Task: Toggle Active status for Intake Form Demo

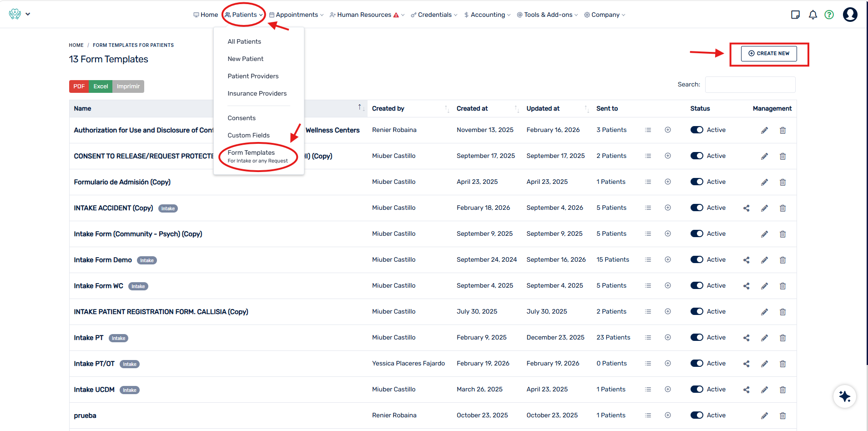Action: click(697, 259)
